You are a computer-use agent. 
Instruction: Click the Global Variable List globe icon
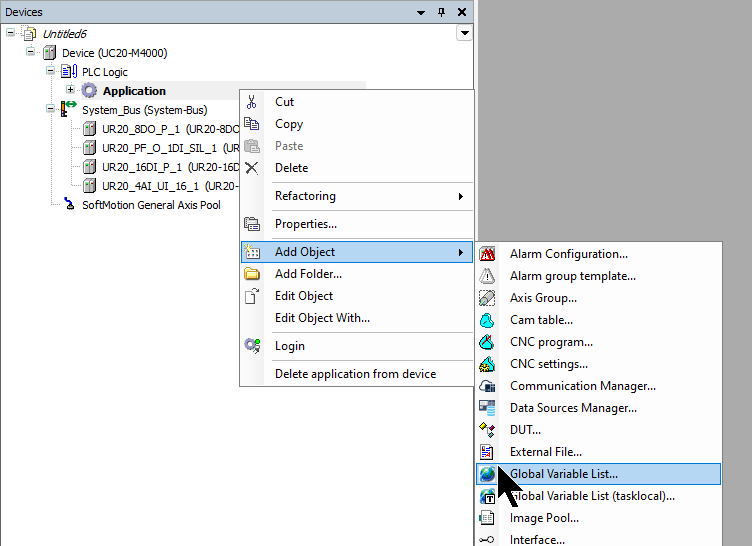[x=487, y=474]
